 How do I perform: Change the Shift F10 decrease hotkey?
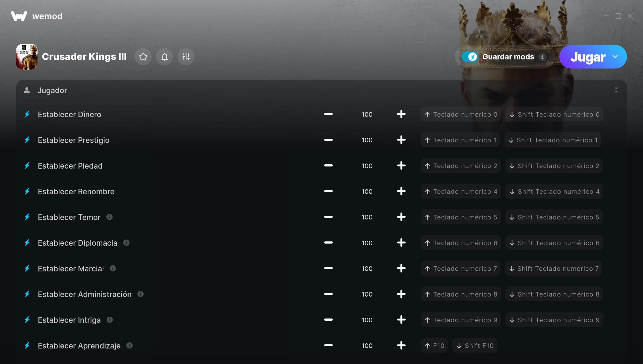pyautogui.click(x=475, y=346)
